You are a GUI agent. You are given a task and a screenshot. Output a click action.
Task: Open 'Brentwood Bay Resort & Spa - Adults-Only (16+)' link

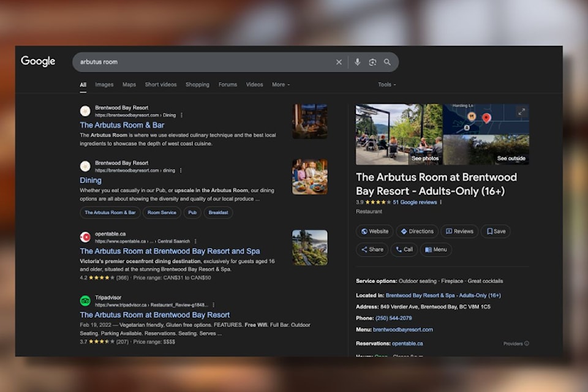(x=443, y=296)
